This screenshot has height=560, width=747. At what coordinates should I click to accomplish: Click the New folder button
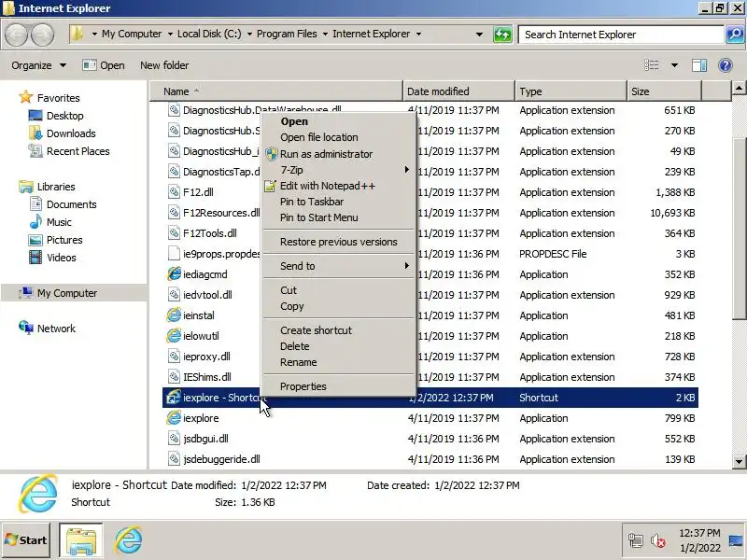click(x=164, y=65)
